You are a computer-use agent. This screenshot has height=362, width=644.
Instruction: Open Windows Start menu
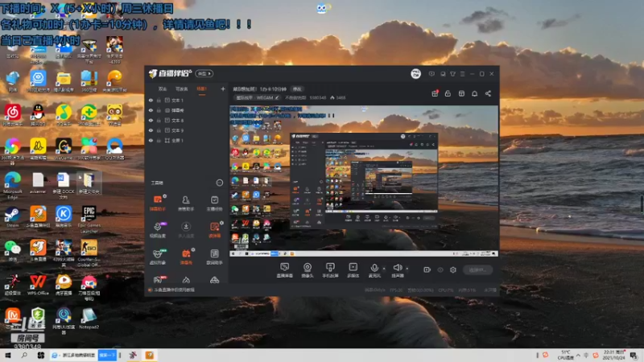(8, 355)
